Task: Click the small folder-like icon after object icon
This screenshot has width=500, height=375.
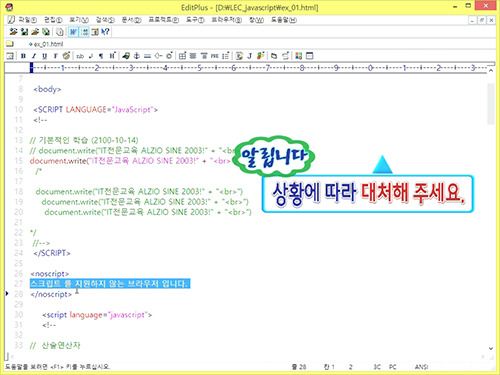Action: (274, 56)
